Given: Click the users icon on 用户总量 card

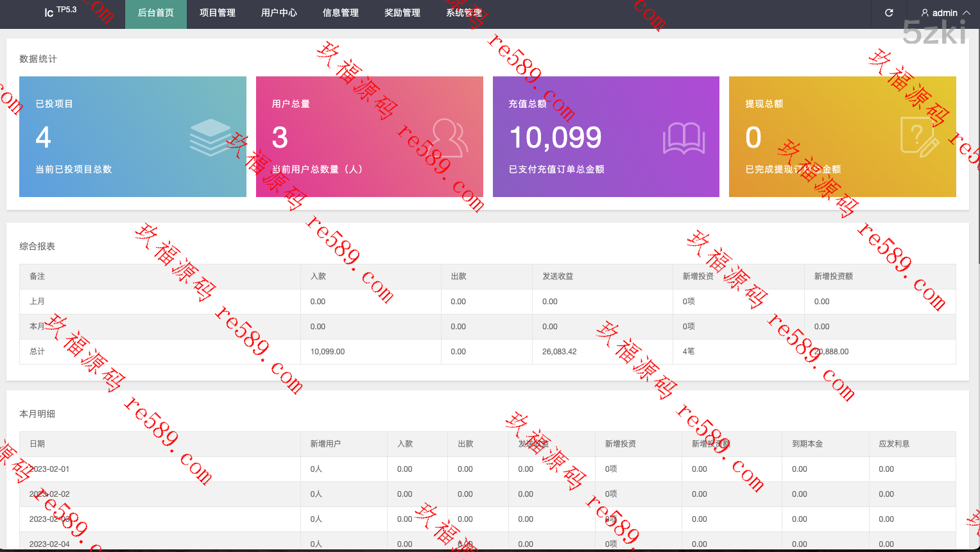Looking at the screenshot, I should coord(448,137).
